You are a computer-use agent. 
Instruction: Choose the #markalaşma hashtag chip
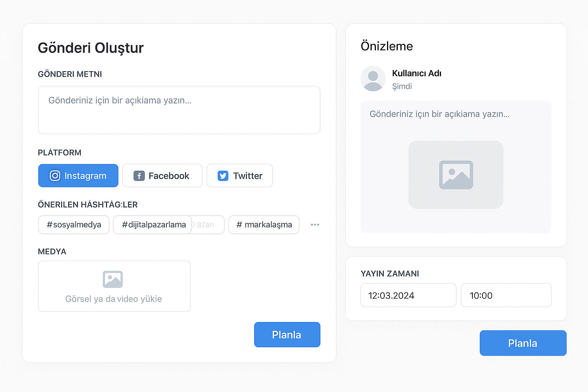tap(264, 225)
